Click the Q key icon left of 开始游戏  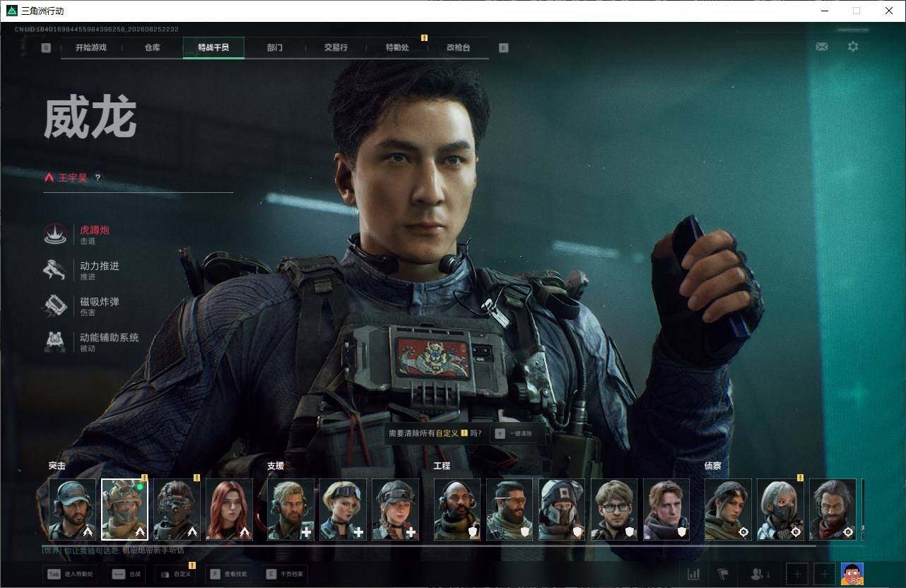coord(46,48)
